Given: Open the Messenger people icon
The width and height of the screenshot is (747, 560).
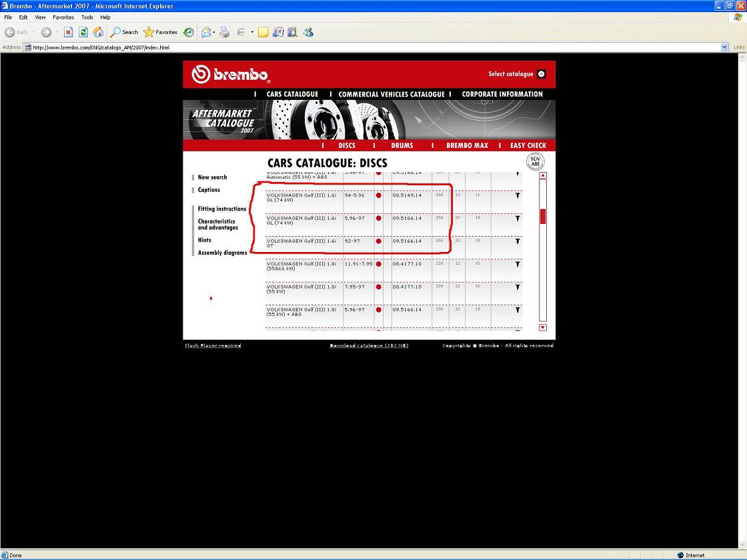Looking at the screenshot, I should 308,32.
